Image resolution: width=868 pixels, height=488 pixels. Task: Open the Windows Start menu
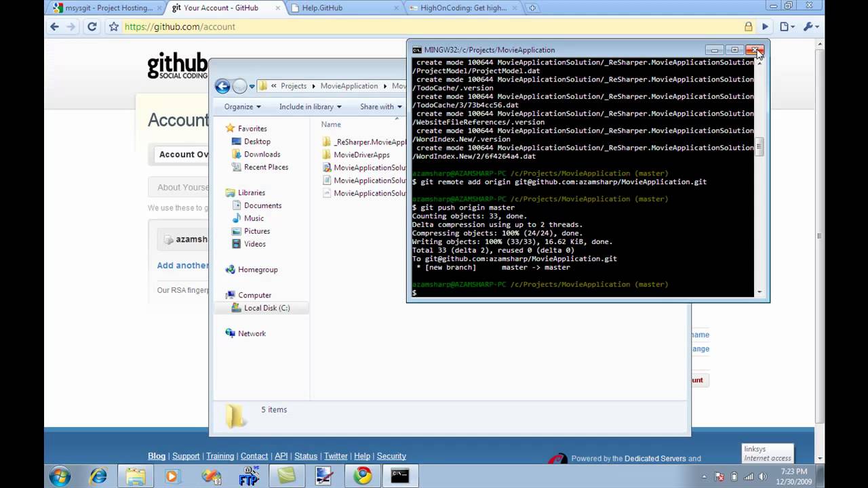click(x=60, y=476)
